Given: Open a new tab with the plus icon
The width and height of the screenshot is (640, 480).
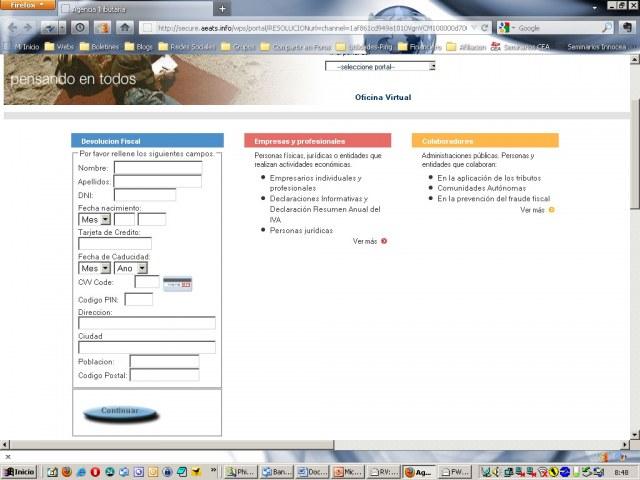Looking at the screenshot, I should [222, 8].
